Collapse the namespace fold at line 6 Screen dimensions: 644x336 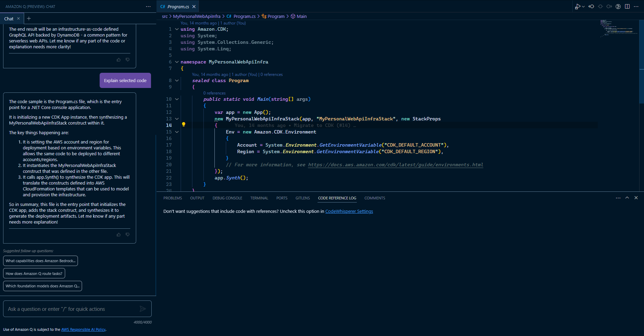click(177, 62)
